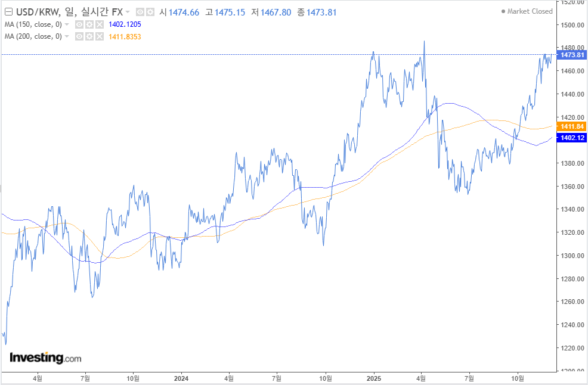Hide the MA (150) indicator with eye icon

tap(79, 25)
